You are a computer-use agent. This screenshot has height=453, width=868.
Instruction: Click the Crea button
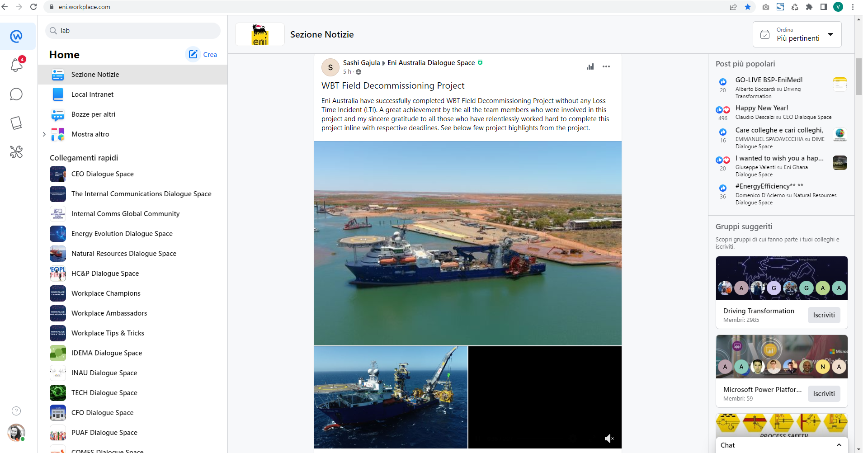(202, 54)
